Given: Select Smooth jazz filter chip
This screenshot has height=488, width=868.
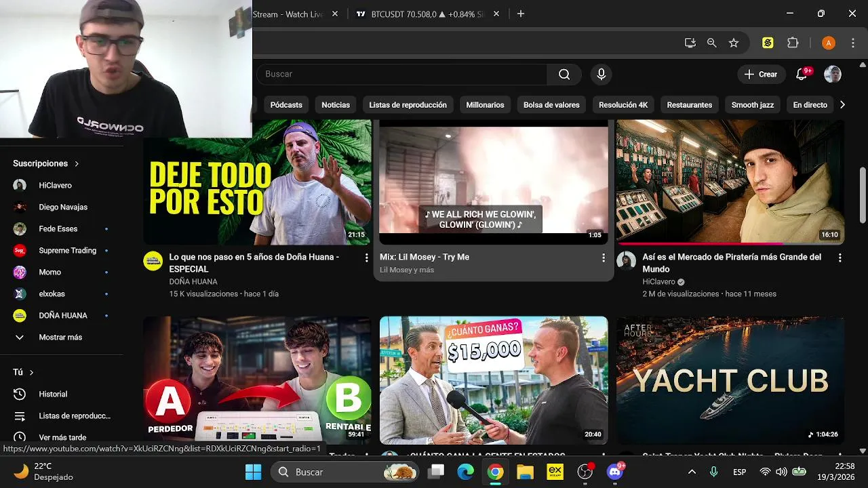Looking at the screenshot, I should [753, 105].
